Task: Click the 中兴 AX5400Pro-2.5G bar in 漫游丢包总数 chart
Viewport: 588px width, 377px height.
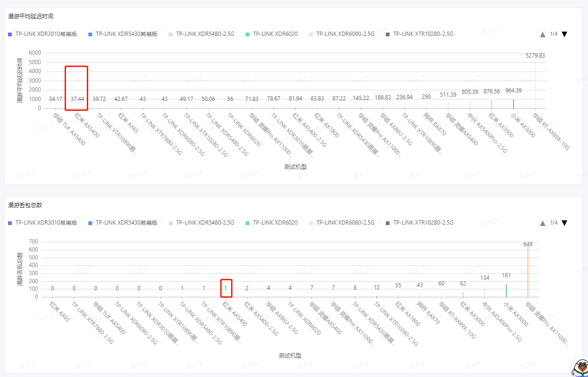Action: point(485,292)
